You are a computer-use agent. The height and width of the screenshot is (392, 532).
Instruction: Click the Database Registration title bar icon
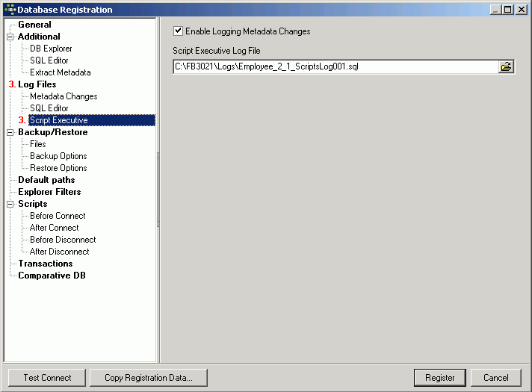coord(10,10)
